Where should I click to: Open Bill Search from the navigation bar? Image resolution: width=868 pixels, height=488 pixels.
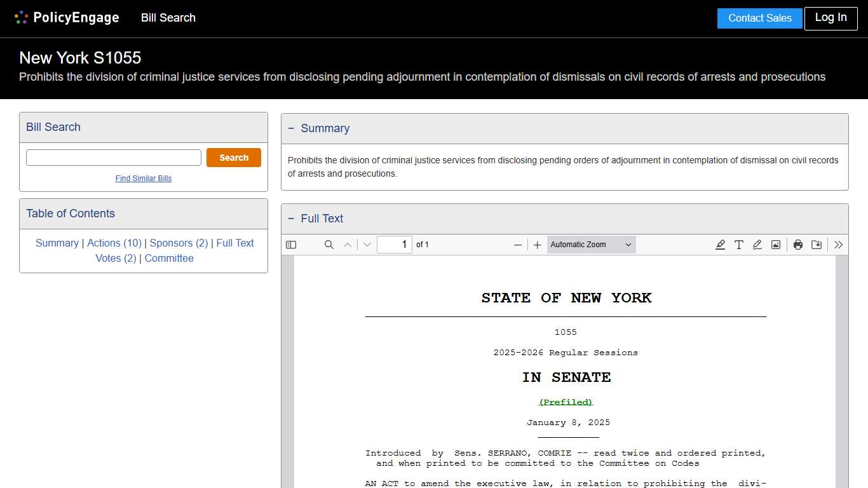coord(168,18)
